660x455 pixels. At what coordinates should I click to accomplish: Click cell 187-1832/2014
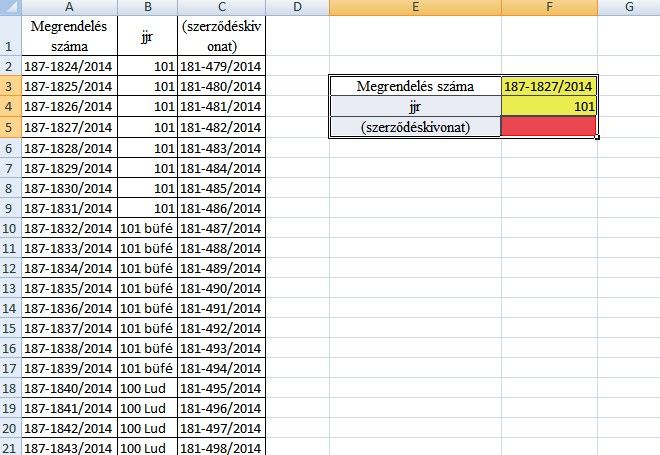coord(69,228)
